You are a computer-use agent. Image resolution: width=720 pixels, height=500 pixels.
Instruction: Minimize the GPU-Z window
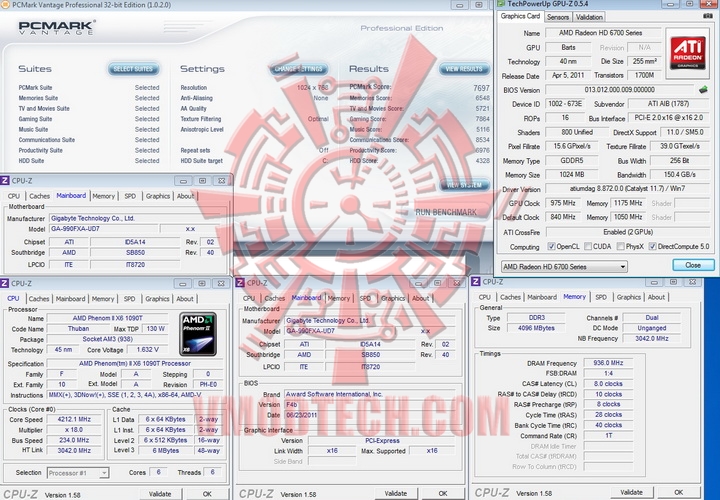pyautogui.click(x=670, y=4)
